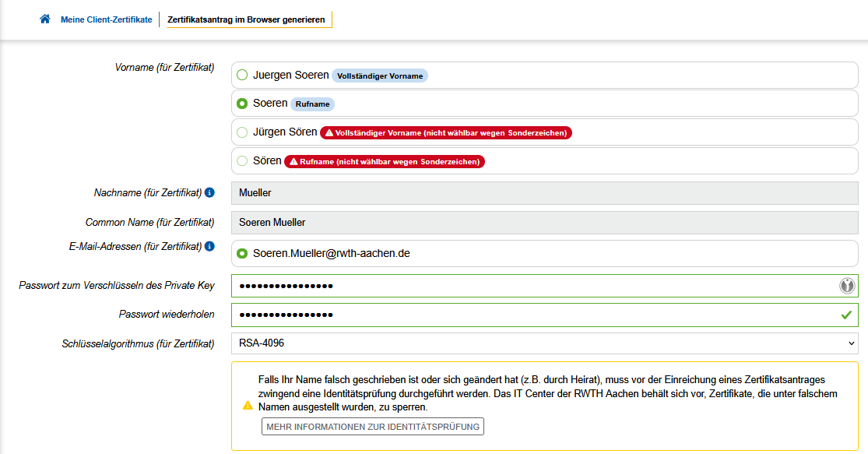
Task: Click the yellow warning triangle in the notice box
Action: pos(248,406)
